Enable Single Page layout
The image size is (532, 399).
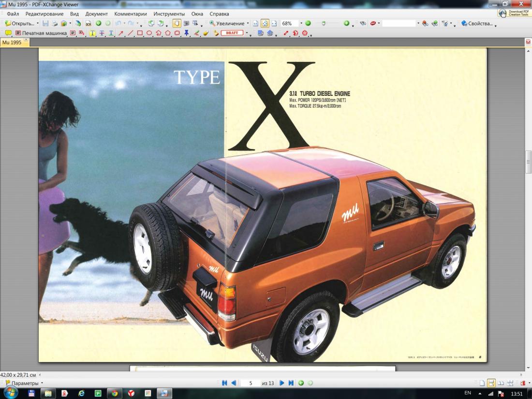pyautogui.click(x=482, y=383)
